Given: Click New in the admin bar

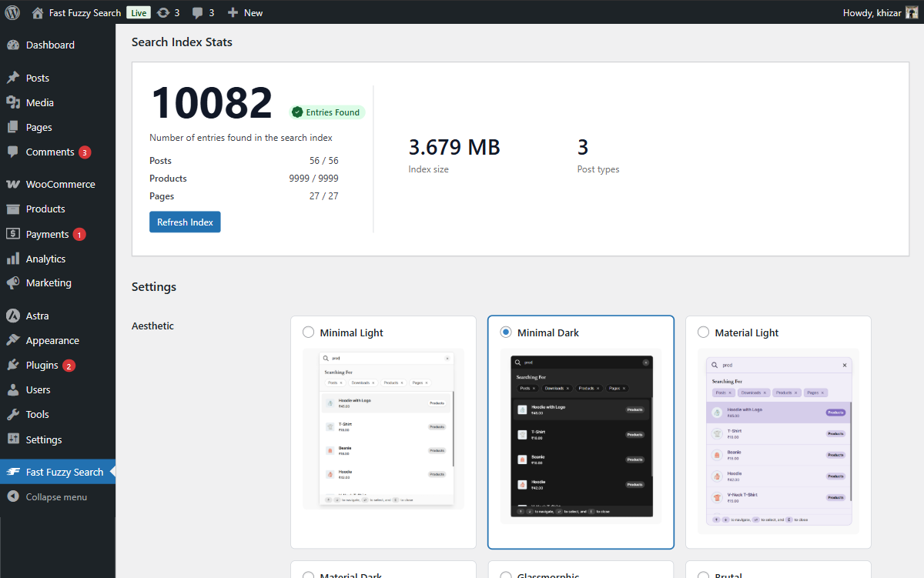Looking at the screenshot, I should [253, 12].
